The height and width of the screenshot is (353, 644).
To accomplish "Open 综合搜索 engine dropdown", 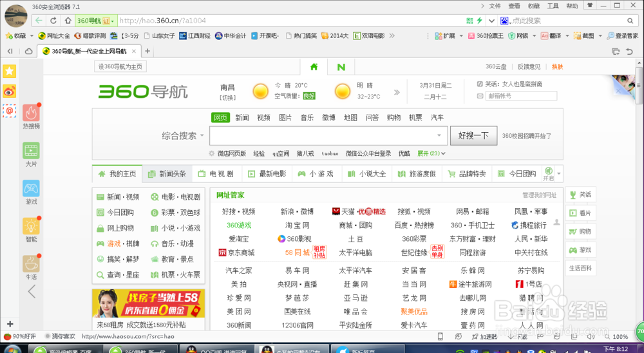I will pos(183,136).
